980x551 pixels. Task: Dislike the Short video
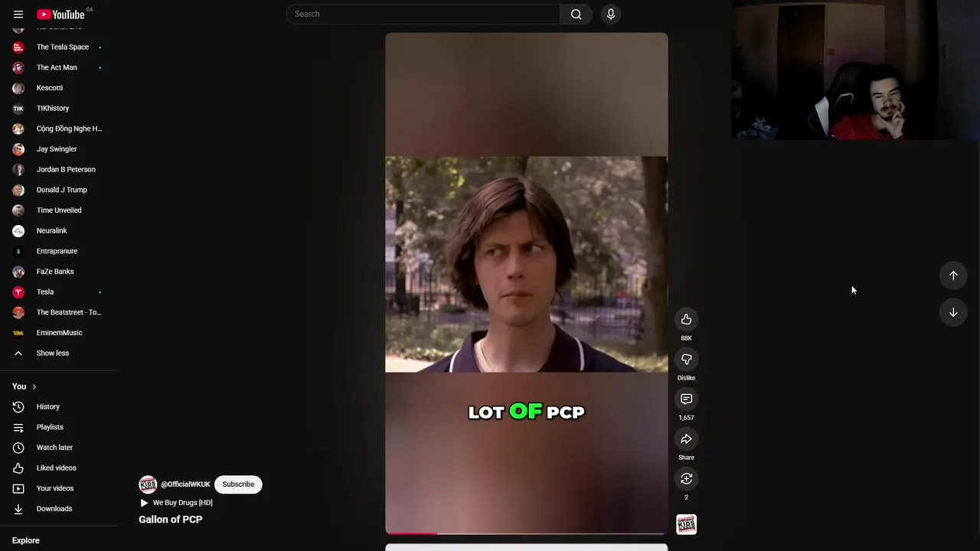click(686, 359)
